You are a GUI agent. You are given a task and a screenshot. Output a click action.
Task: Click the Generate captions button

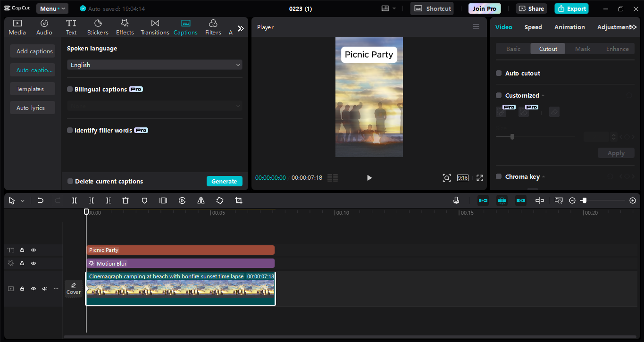(224, 181)
